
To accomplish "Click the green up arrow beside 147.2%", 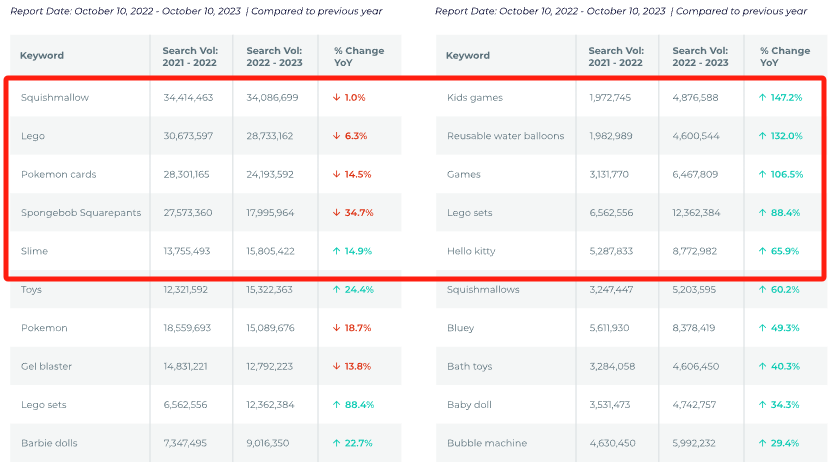I will pos(763,98).
